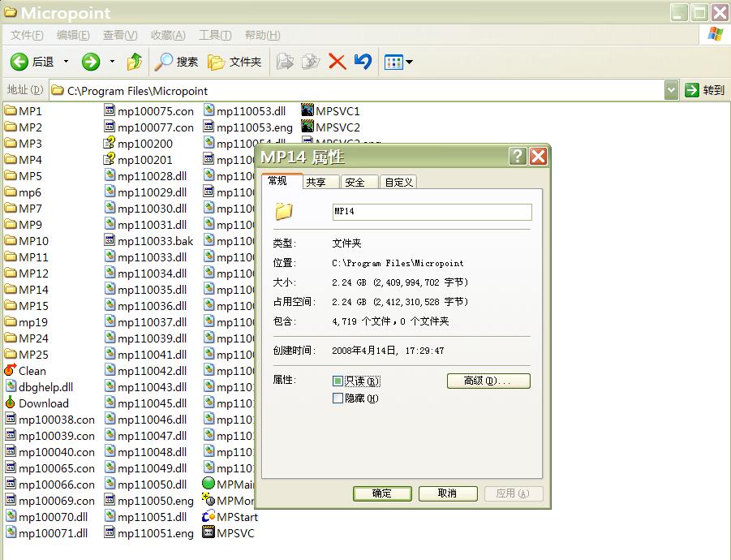Screen dimensions: 731x560
Task: Select the file mp100077.con
Action: click(148, 127)
